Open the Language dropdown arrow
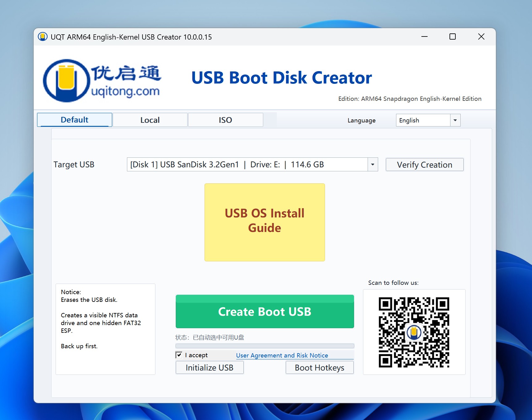Viewport: 532px width, 420px height. point(455,120)
